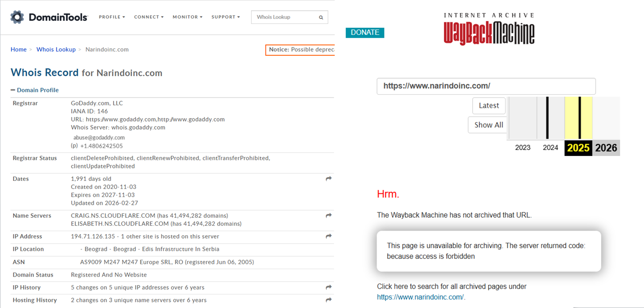
Task: Click the search magnifier in Whois Lookup box
Action: tap(321, 17)
